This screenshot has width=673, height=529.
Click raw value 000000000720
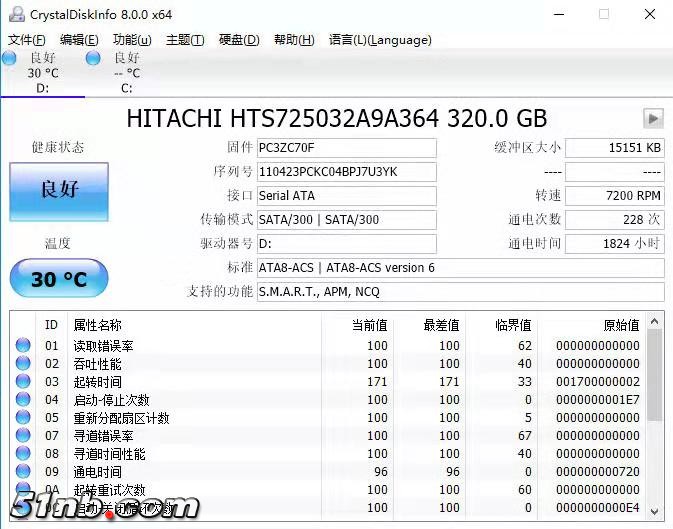(598, 472)
